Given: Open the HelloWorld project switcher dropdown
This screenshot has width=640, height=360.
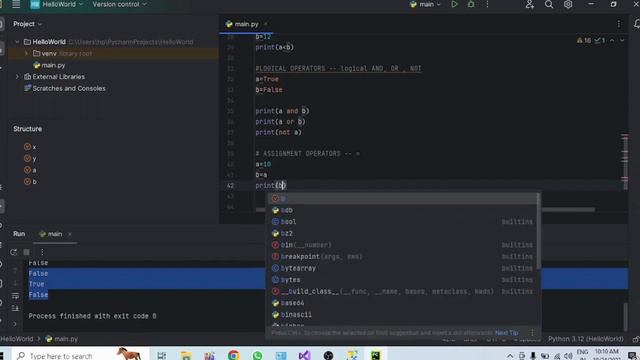Looking at the screenshot, I should click(57, 4).
